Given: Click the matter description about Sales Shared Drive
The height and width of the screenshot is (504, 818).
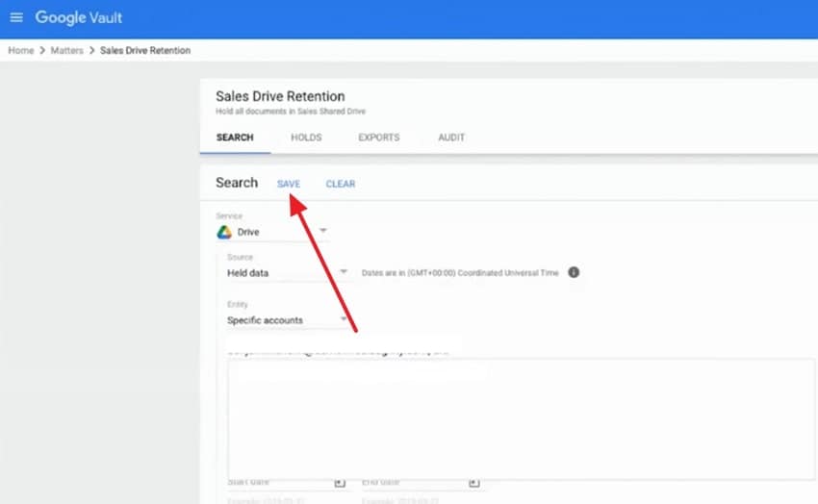Looking at the screenshot, I should [291, 111].
